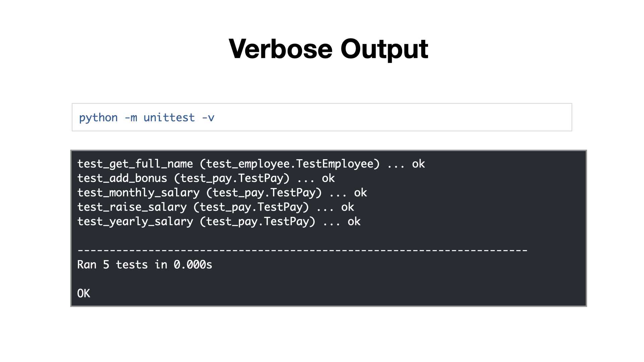Screen dimensions: 644x362
Task: Click the Ran 5 tests summary line
Action: coord(145,265)
